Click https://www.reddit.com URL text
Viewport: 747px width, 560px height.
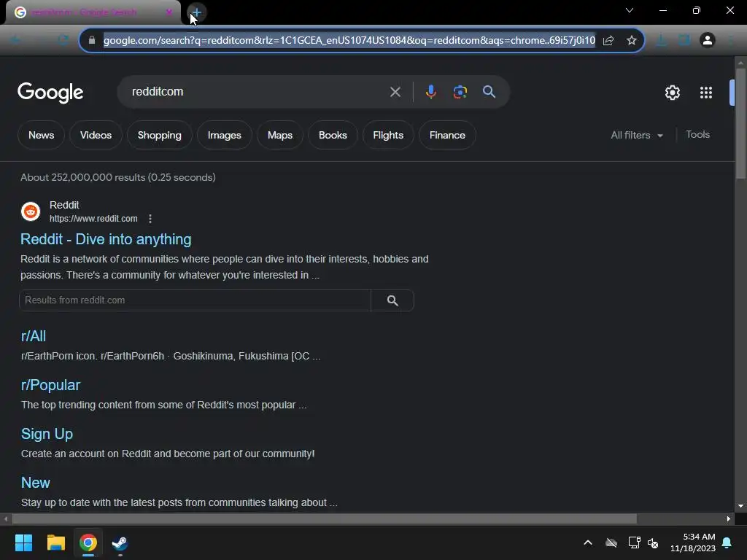coord(93,219)
